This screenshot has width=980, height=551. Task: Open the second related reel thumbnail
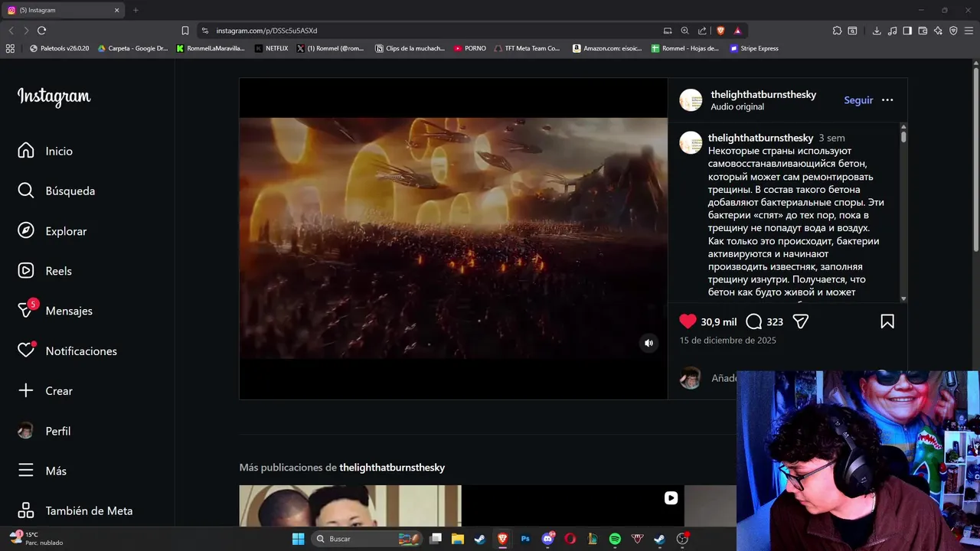tap(573, 506)
